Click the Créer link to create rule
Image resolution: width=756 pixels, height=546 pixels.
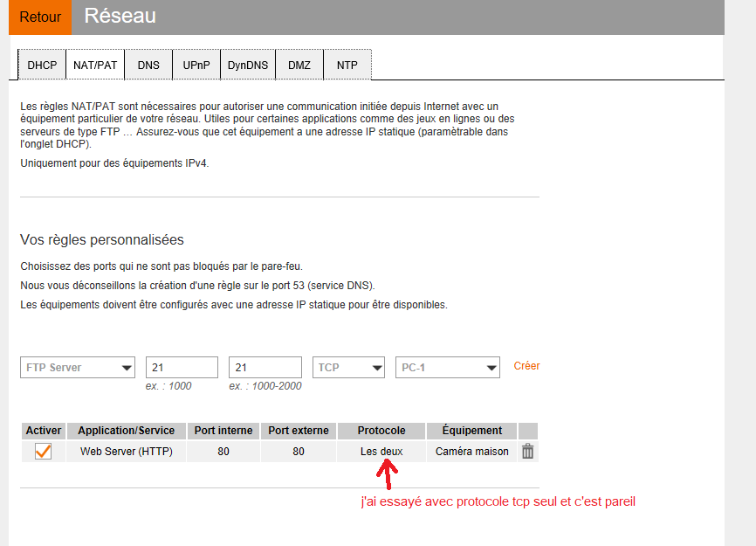pyautogui.click(x=526, y=366)
